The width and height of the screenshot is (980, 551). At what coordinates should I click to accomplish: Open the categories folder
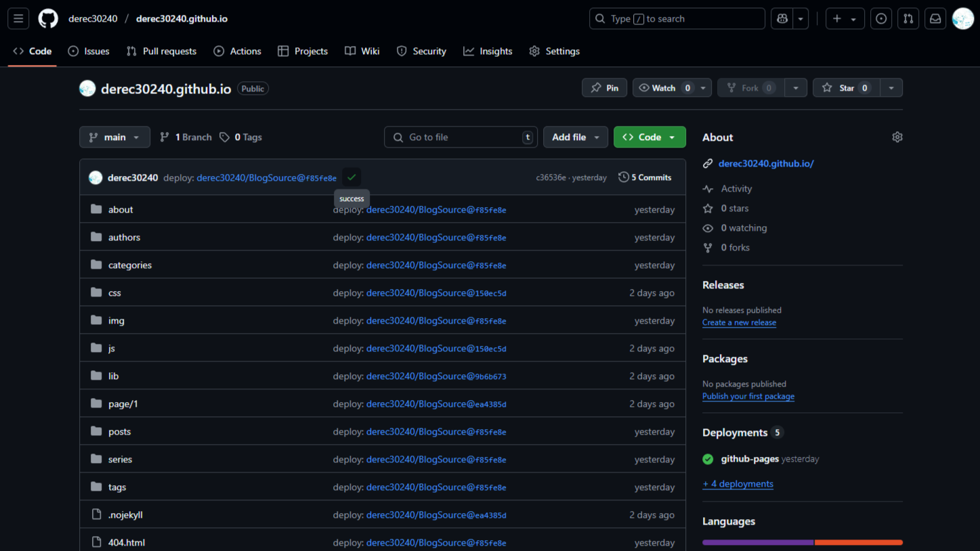[x=130, y=265]
